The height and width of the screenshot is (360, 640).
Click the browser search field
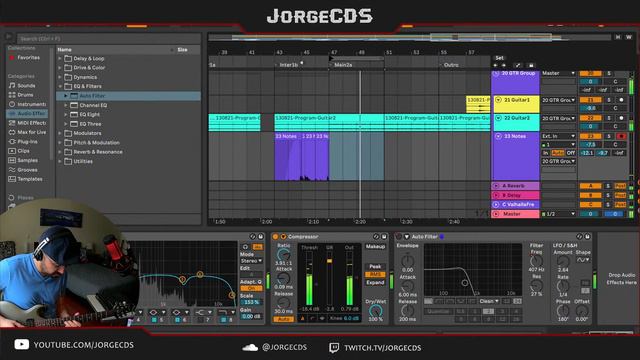[x=108, y=39]
